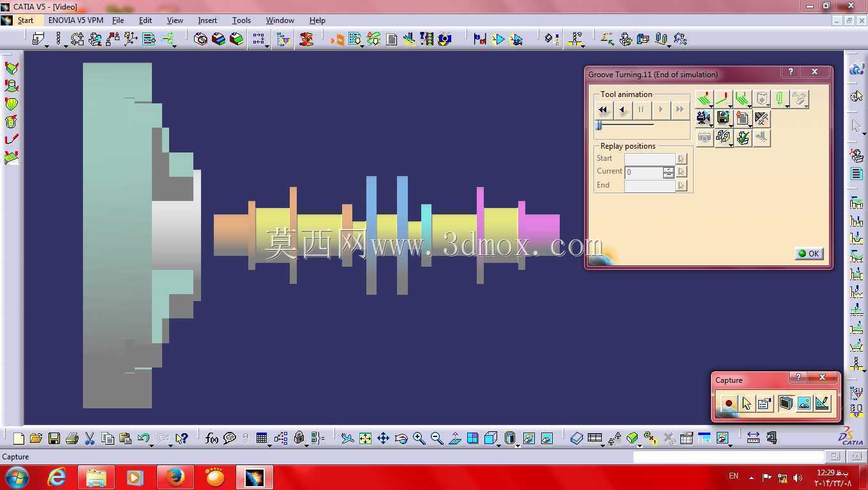This screenshot has width=868, height=490.
Task: Select the Pixel mode icon in Capture panel
Action: (x=804, y=403)
